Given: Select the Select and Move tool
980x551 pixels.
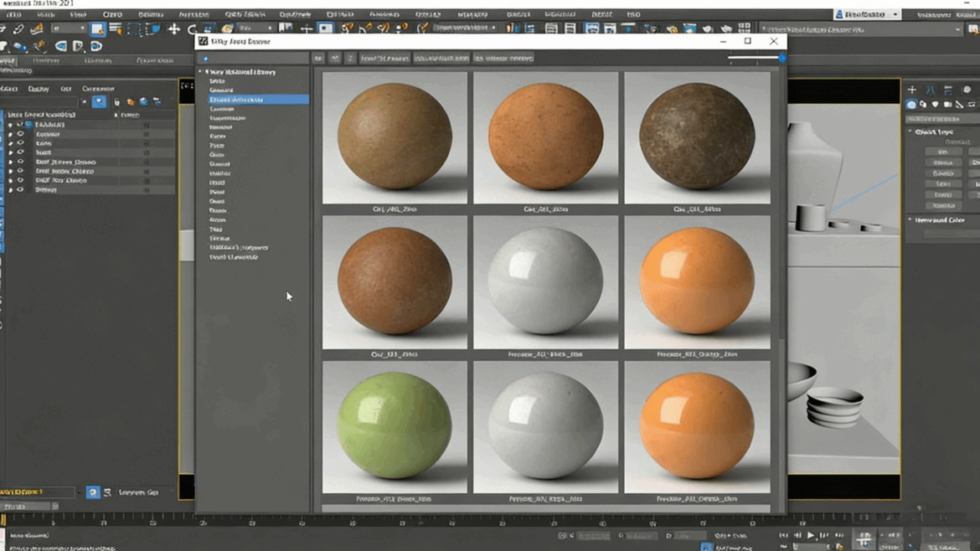Looking at the screenshot, I should (173, 28).
